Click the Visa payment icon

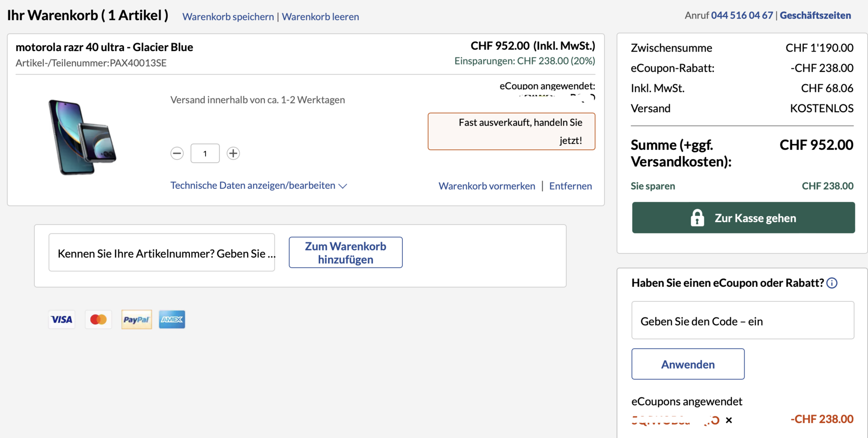61,319
